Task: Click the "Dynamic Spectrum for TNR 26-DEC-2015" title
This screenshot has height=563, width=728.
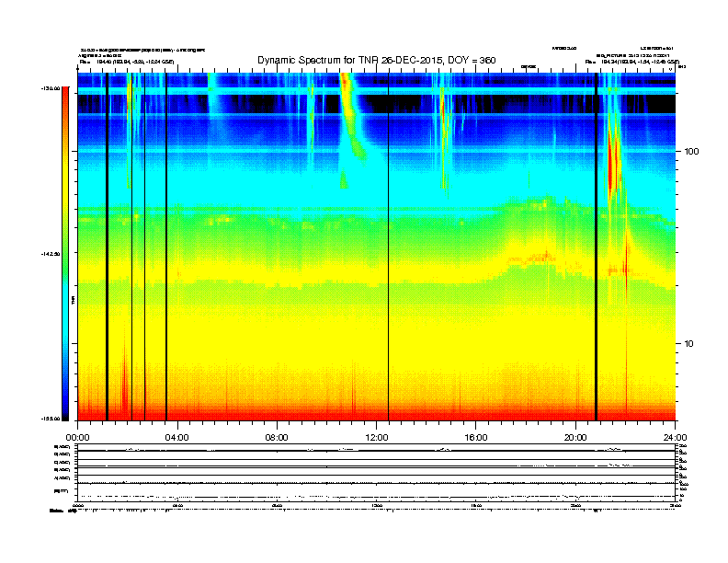Action: tap(377, 60)
